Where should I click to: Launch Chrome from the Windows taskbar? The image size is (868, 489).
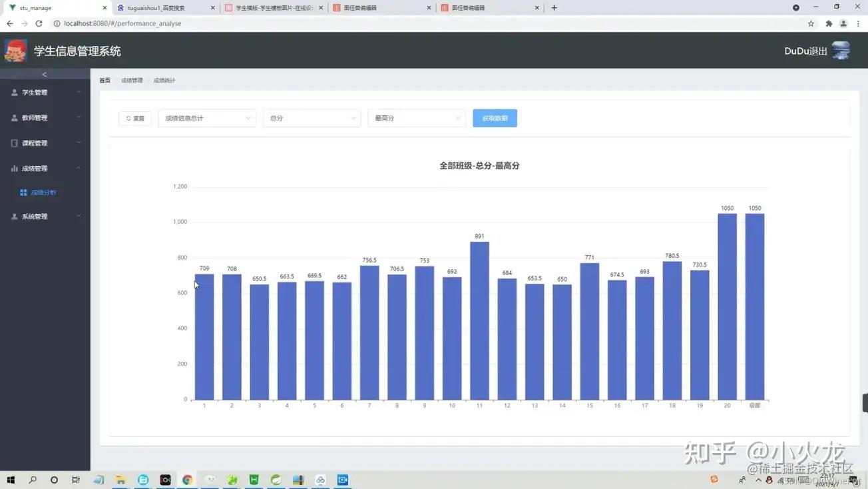[x=187, y=480]
